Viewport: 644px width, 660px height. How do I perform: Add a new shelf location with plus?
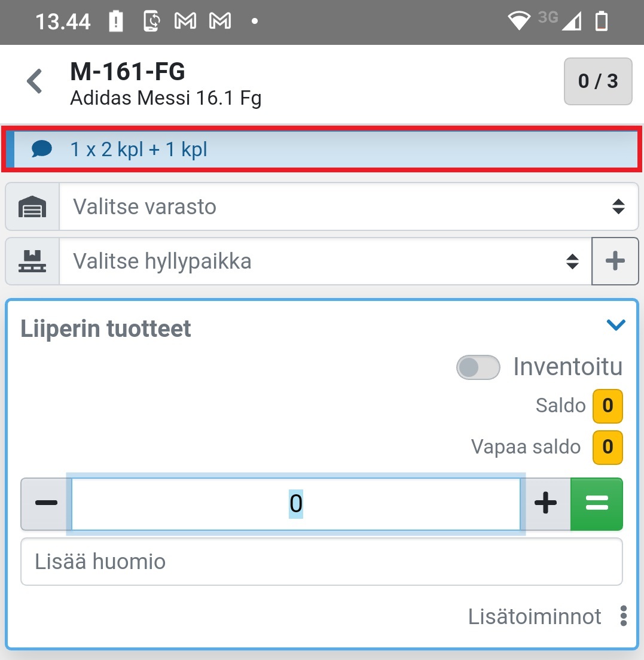615,261
